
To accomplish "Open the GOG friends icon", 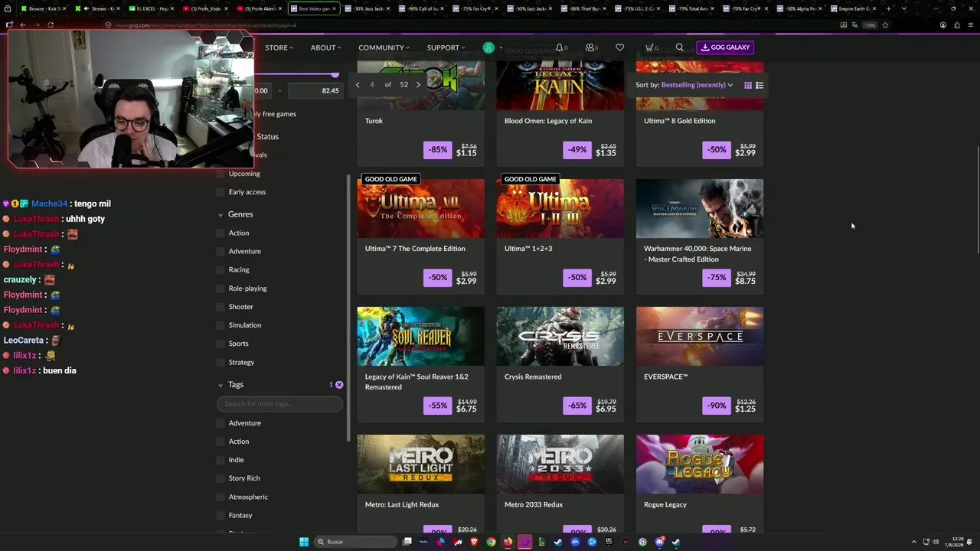I will 591,47.
